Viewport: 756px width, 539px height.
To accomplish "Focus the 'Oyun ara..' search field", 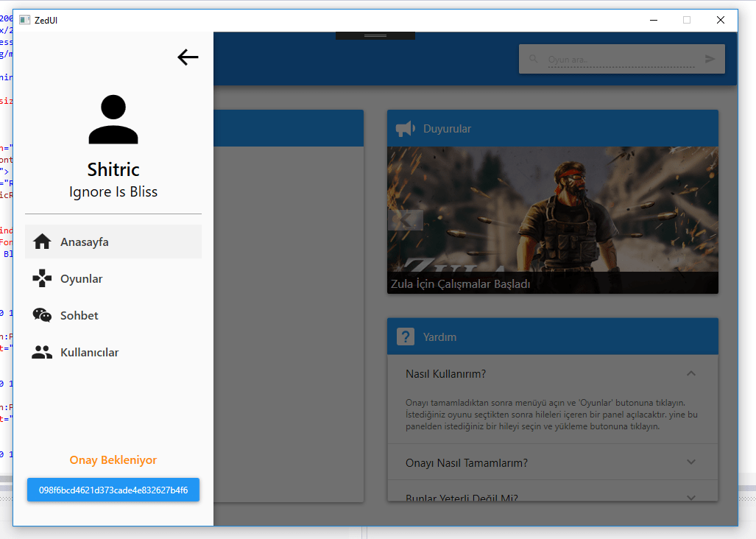I will click(x=621, y=60).
